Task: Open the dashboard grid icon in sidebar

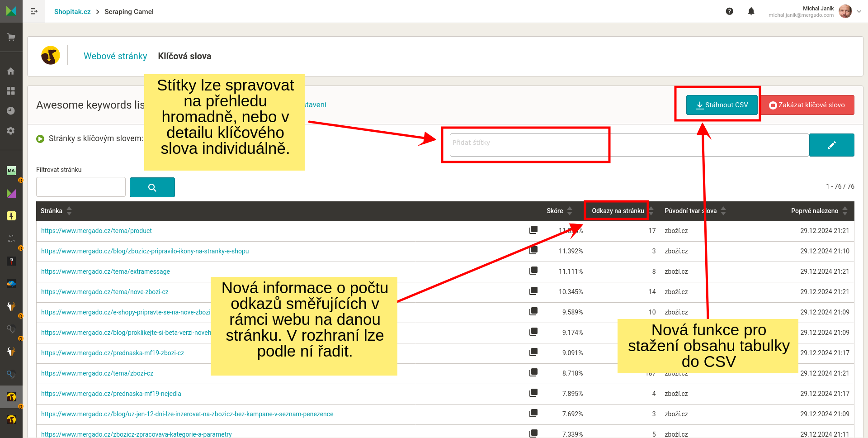Action: 11,91
